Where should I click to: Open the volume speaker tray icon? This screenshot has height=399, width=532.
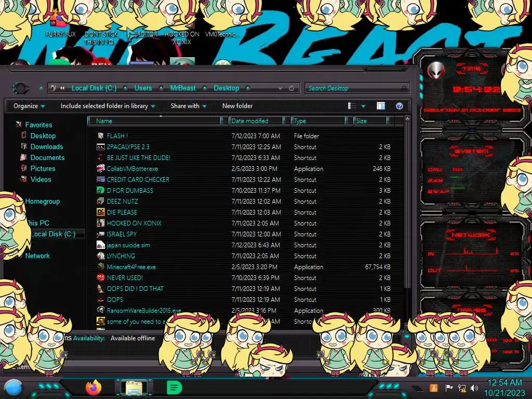(474, 388)
